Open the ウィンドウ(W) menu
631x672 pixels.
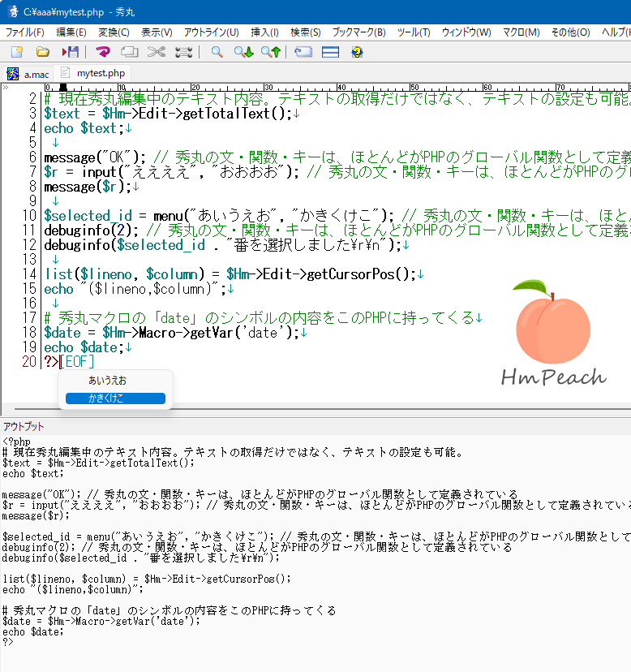coord(466,32)
